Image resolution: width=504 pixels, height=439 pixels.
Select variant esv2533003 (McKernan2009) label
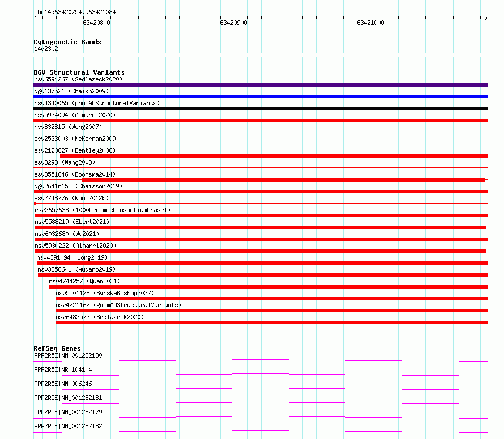coord(76,139)
